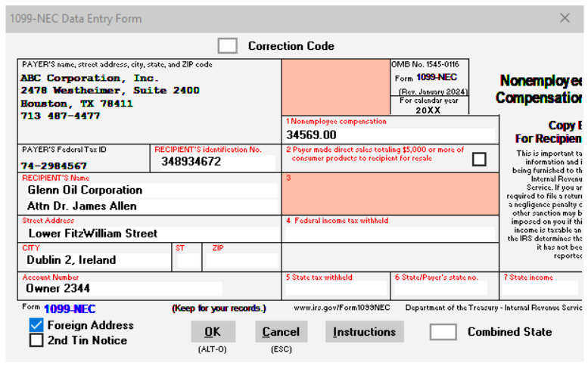The image size is (588, 366).
Task: Click the Combined State box
Action: [x=443, y=332]
